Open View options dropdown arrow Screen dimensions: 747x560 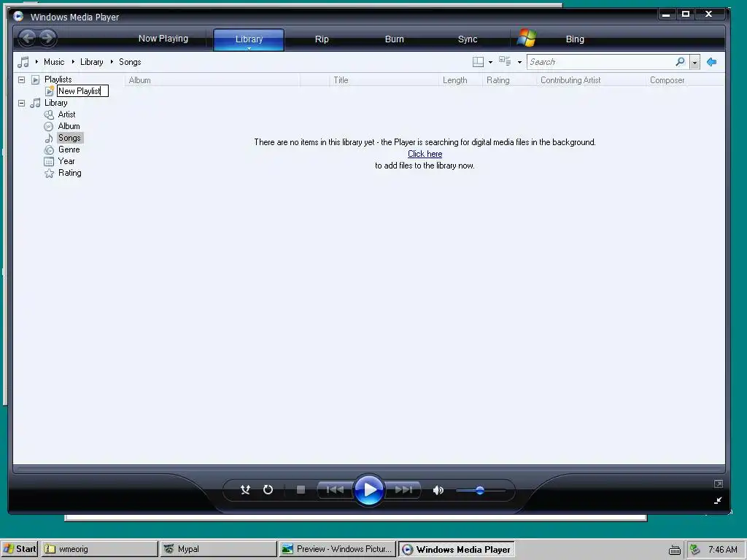click(519, 63)
